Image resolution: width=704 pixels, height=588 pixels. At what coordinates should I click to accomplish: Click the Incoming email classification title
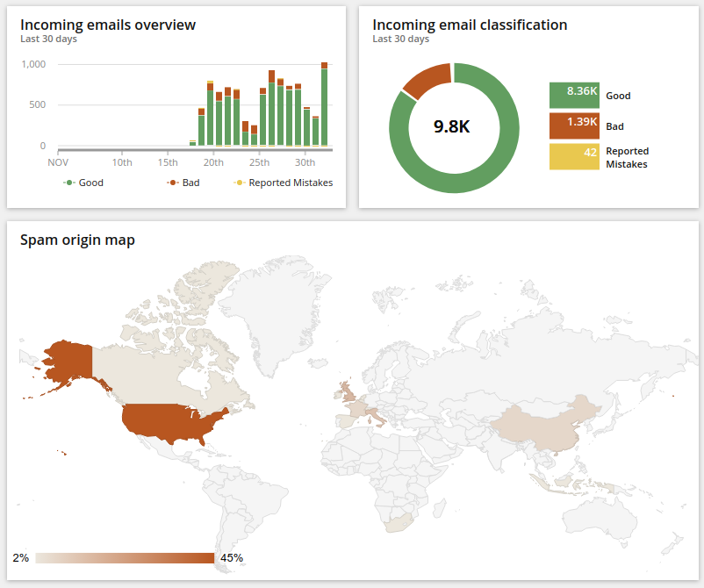point(470,25)
